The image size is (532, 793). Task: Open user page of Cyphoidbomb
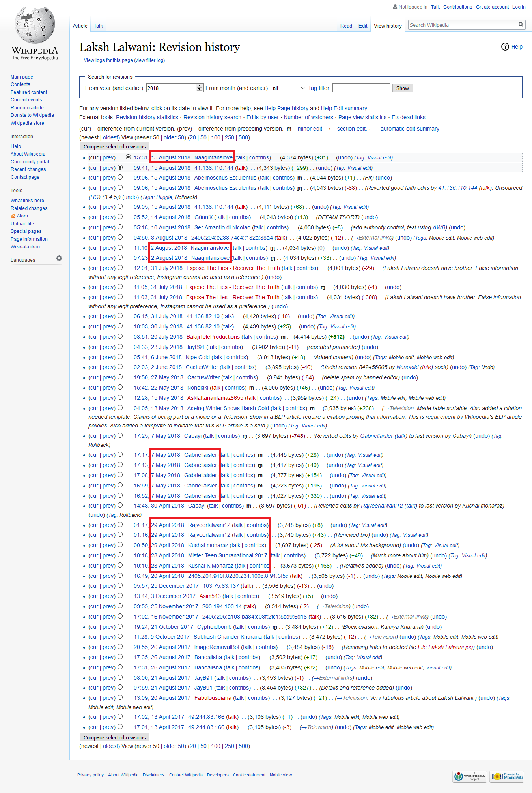coord(215,627)
